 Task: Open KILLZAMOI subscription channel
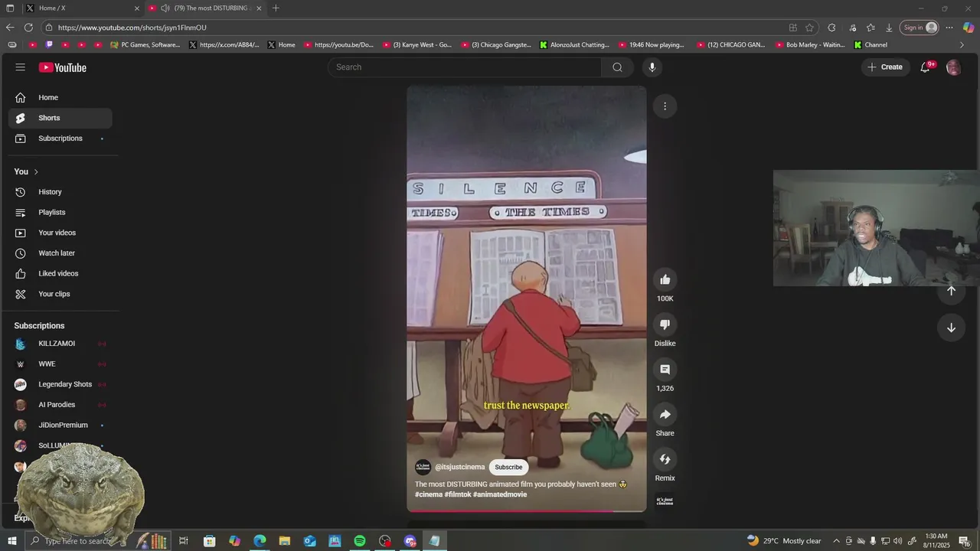[x=60, y=344]
